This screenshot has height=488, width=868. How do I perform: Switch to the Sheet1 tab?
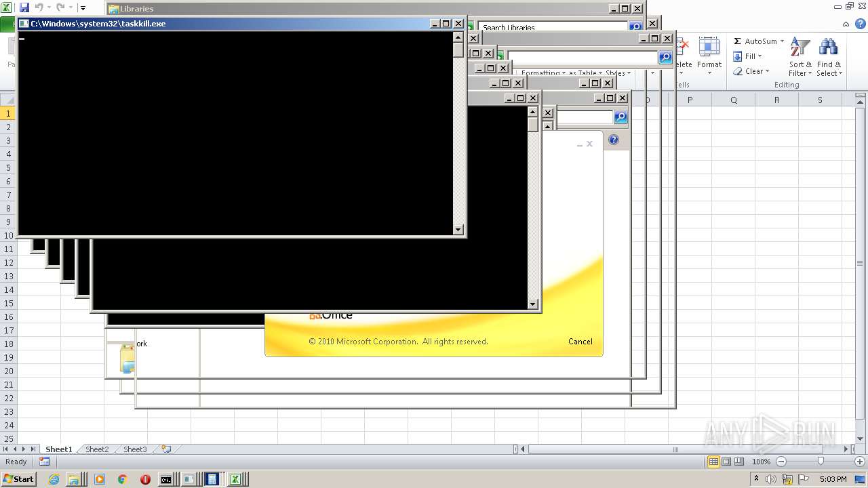(x=59, y=449)
